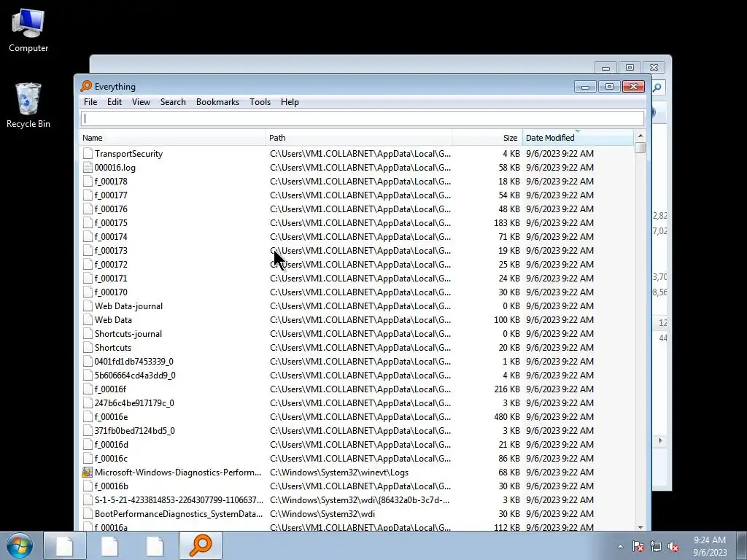Click the Web Data file icon
747x560 pixels.
click(x=88, y=319)
